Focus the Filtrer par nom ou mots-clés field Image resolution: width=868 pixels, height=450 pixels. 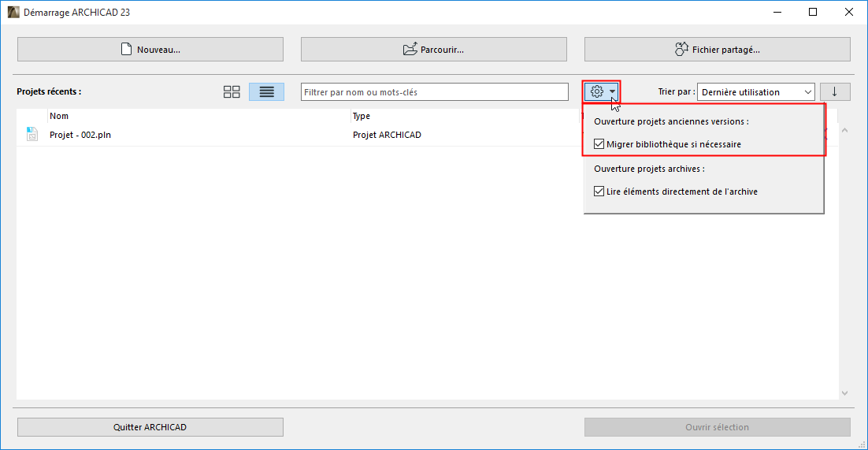click(435, 92)
